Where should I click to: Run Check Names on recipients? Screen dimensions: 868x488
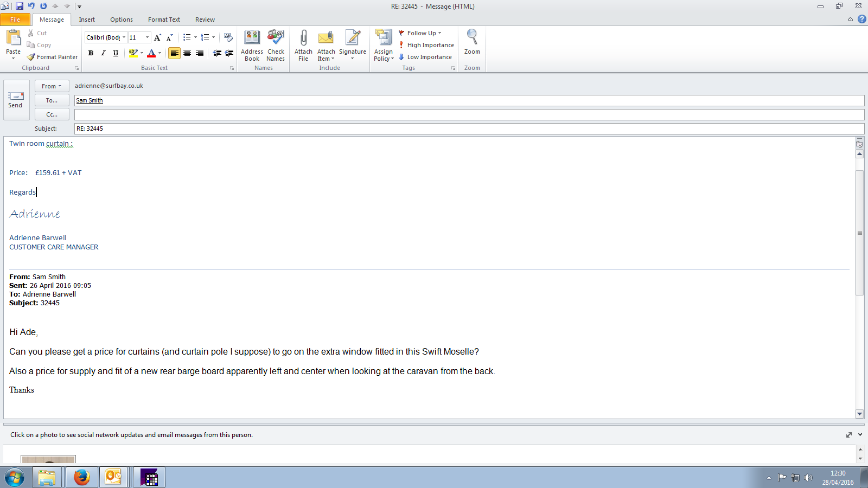[276, 46]
